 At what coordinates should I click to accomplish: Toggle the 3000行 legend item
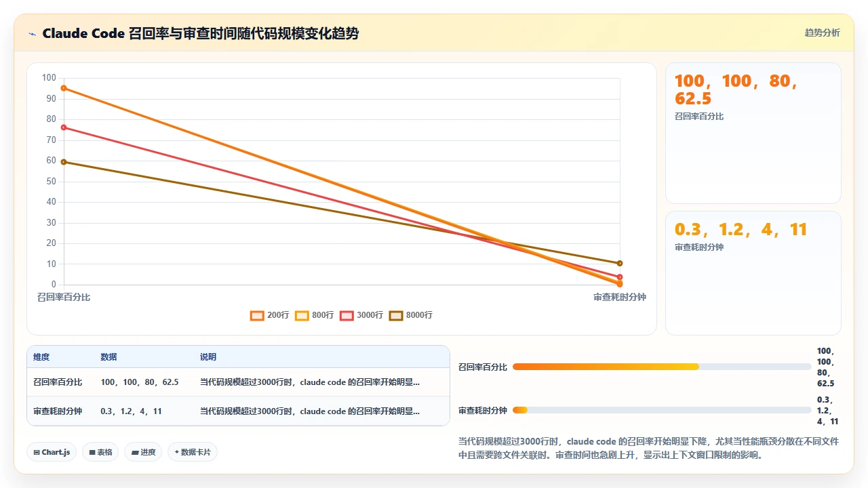point(361,315)
